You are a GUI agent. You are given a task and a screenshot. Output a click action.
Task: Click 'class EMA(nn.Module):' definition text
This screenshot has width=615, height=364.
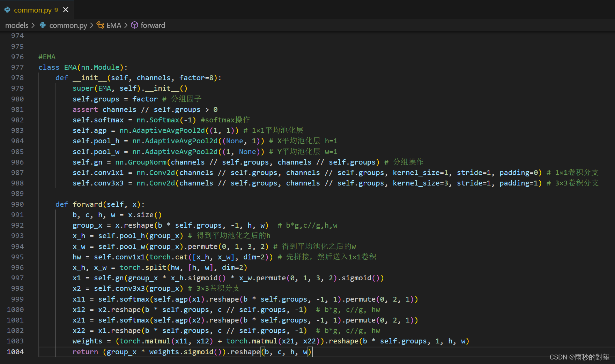click(83, 67)
